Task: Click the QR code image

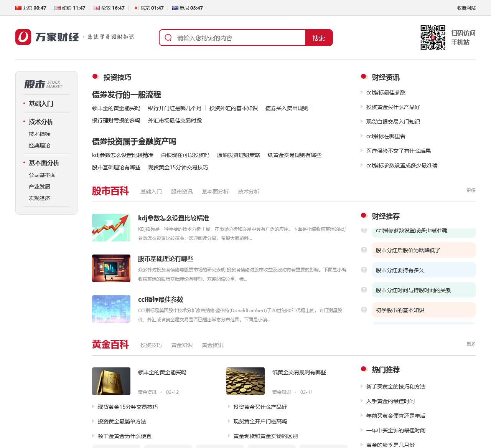Action: [x=433, y=38]
